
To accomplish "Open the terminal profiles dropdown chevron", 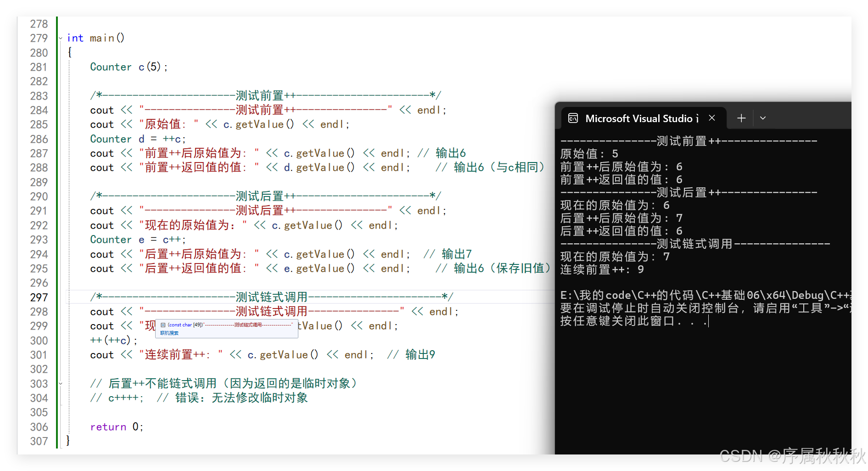I will [763, 118].
